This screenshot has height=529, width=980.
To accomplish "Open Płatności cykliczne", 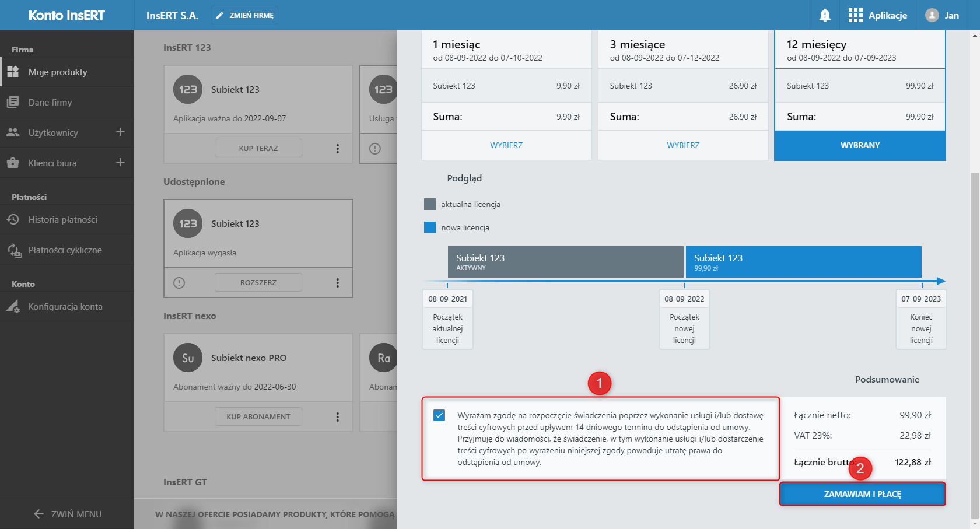I will pyautogui.click(x=67, y=250).
